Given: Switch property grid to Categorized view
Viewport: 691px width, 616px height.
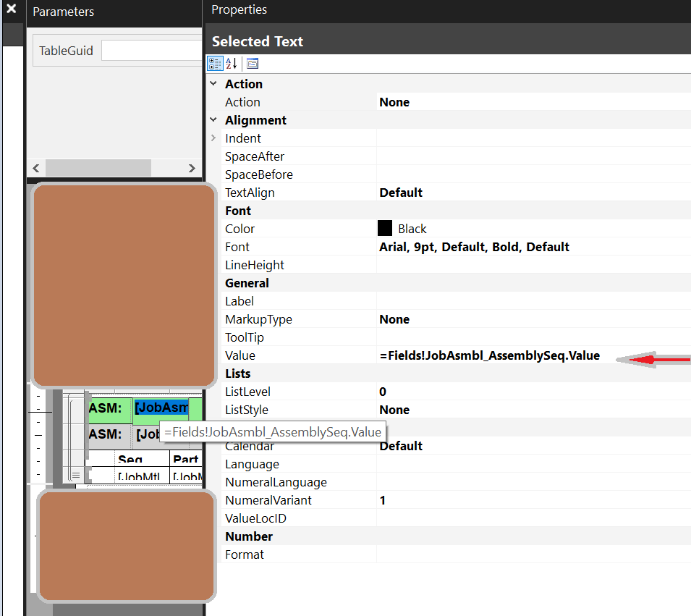Looking at the screenshot, I should tap(215, 64).
